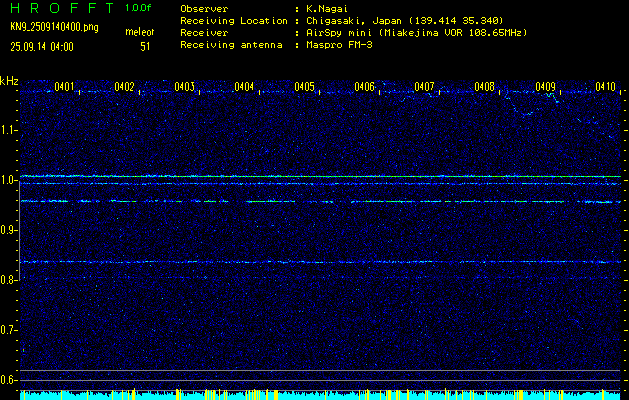Click the gray vertical bar beside 0.9 kHz
The width and height of the screenshot is (629, 400).
19,230
